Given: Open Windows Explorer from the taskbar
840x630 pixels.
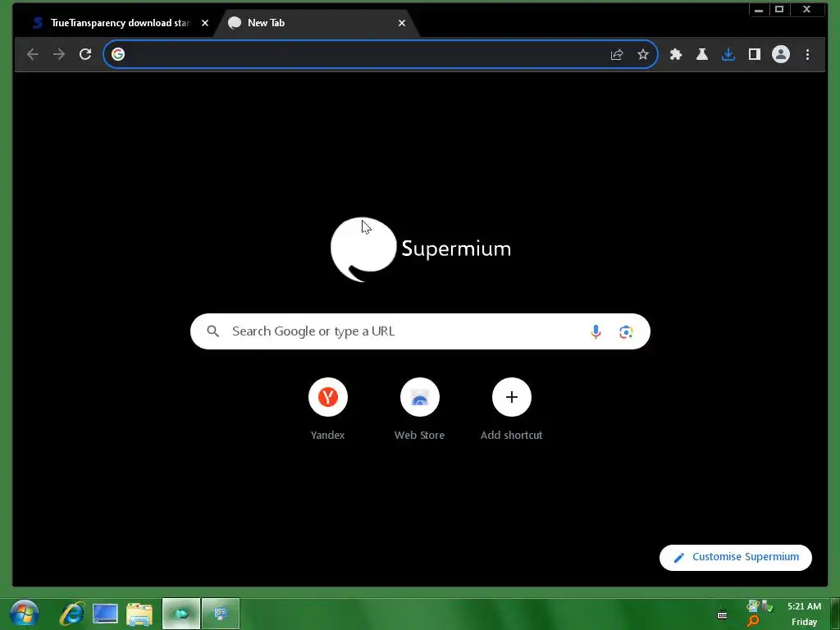Looking at the screenshot, I should tap(139, 614).
